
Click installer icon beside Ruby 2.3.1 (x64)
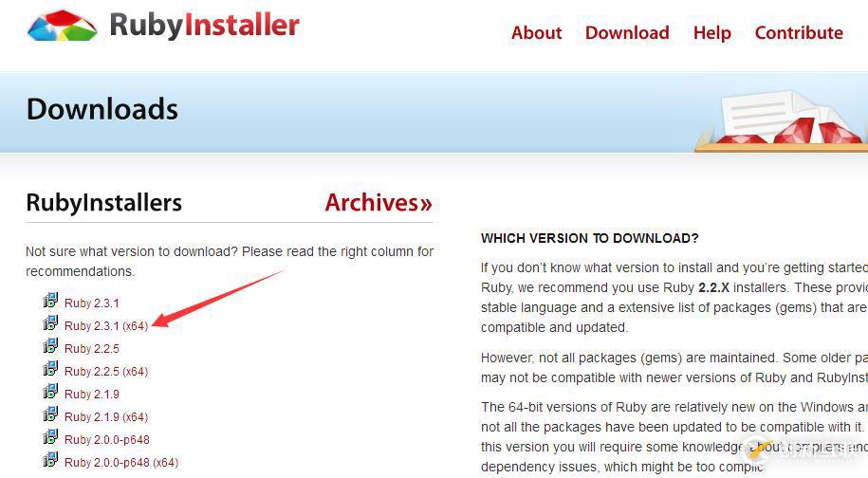pos(50,323)
